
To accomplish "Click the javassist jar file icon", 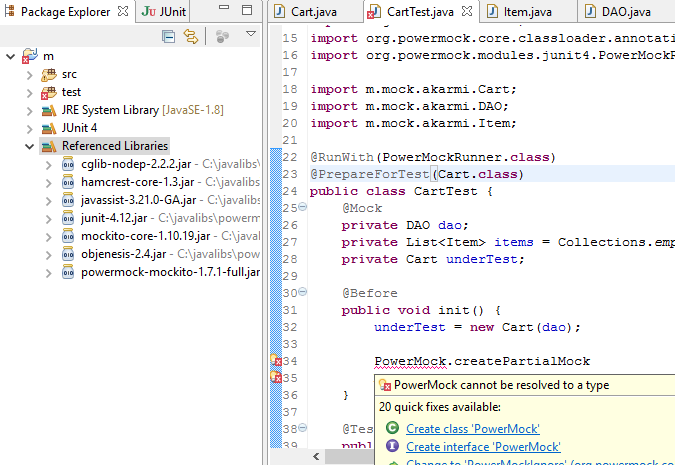I will tap(68, 200).
